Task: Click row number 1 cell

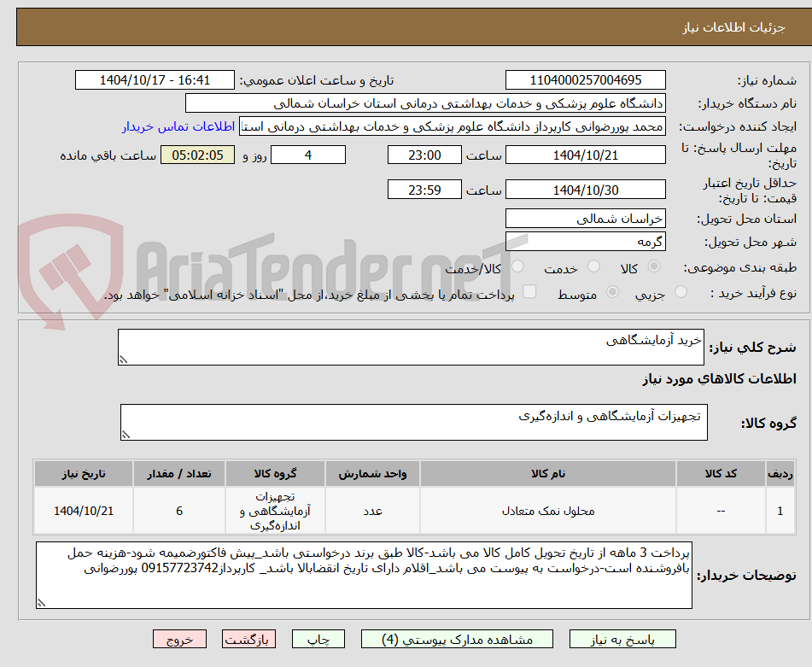Action: (780, 511)
